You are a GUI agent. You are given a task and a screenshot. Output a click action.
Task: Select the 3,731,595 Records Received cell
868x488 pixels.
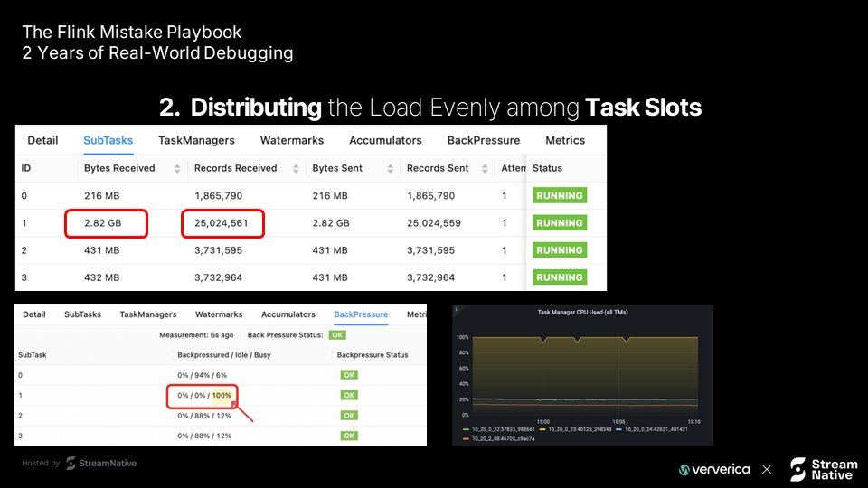coord(218,250)
